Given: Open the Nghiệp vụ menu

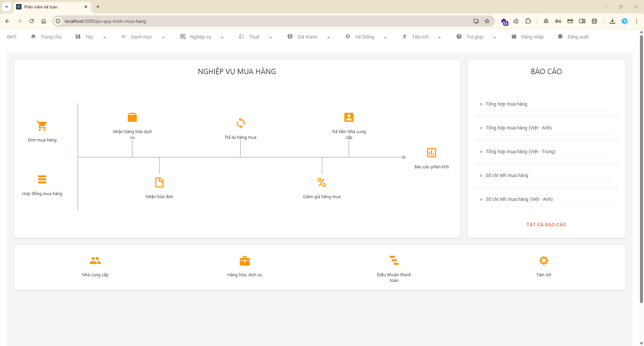Looking at the screenshot, I should pos(201,37).
